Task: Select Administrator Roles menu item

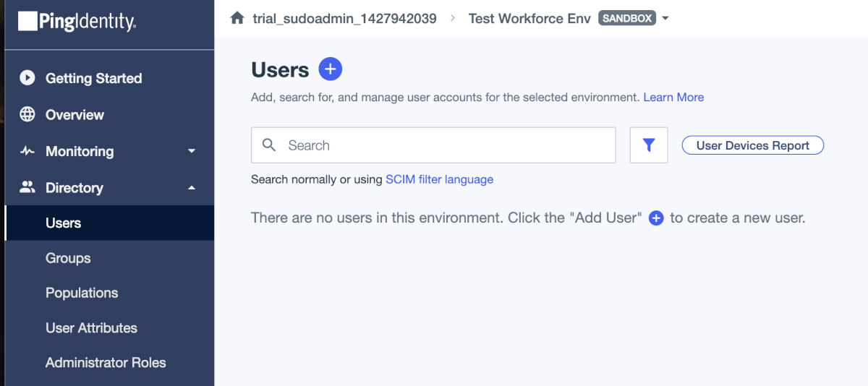Action: pyautogui.click(x=106, y=362)
